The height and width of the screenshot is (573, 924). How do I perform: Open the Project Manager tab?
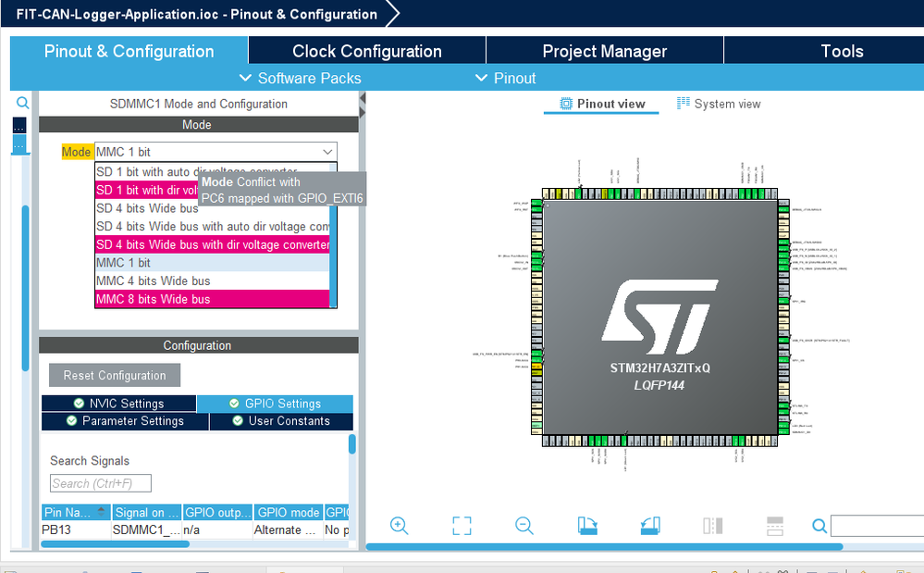point(605,51)
